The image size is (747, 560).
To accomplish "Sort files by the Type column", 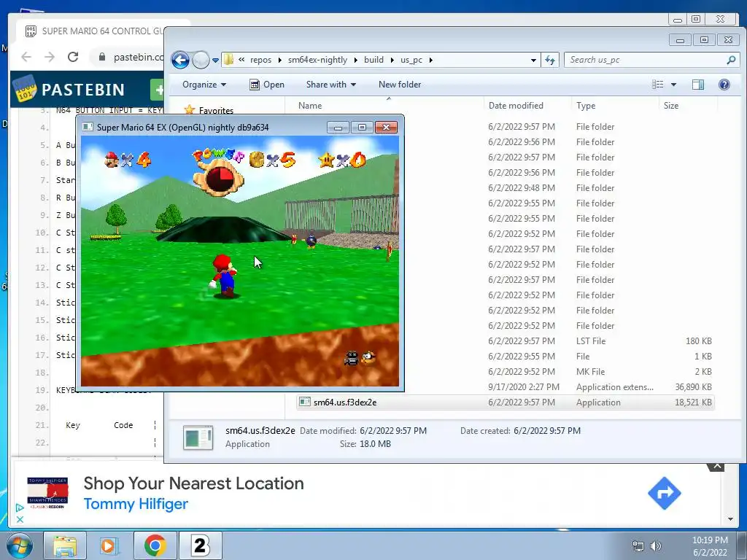I will coord(586,106).
